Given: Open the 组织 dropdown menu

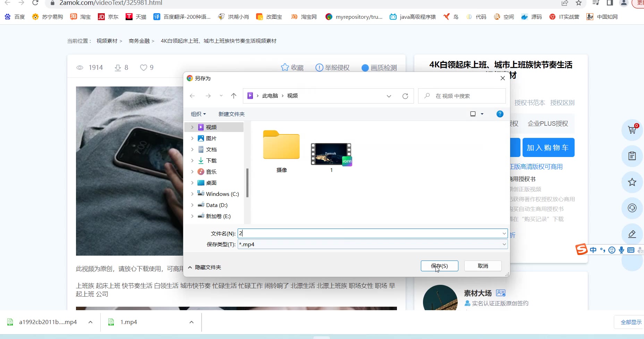Looking at the screenshot, I should (x=198, y=114).
